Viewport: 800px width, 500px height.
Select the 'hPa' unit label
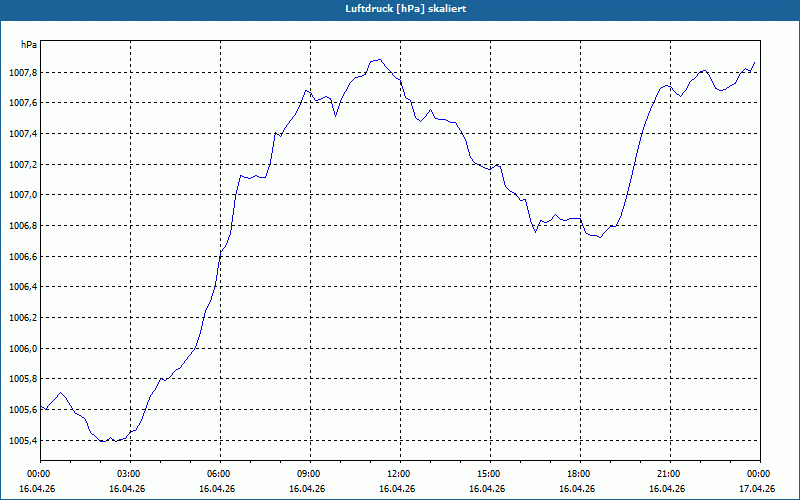point(29,45)
